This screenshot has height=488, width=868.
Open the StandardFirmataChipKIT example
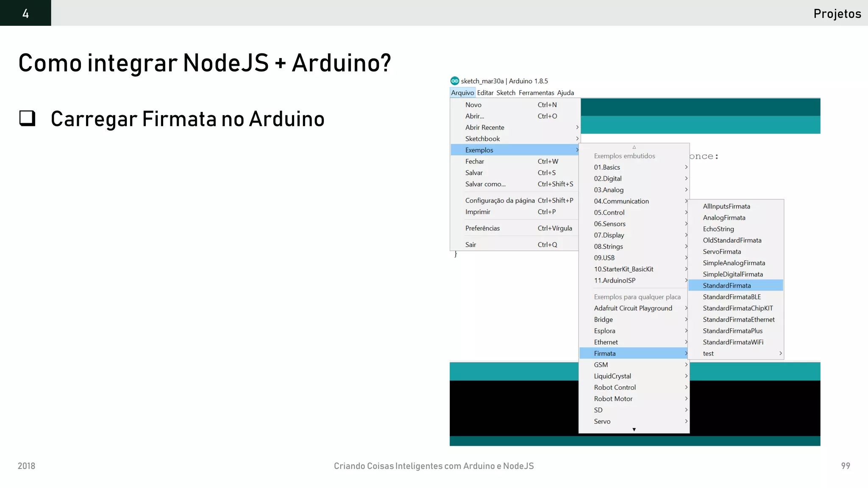[736, 308]
